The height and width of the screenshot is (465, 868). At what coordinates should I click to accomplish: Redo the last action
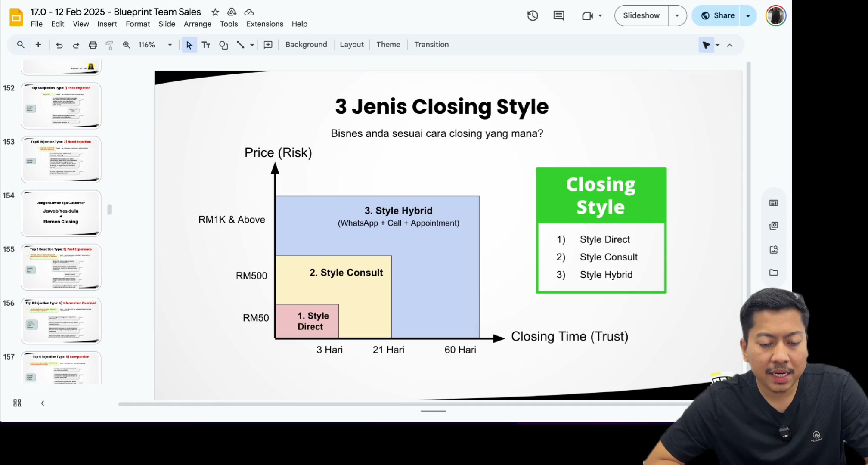[x=76, y=45]
